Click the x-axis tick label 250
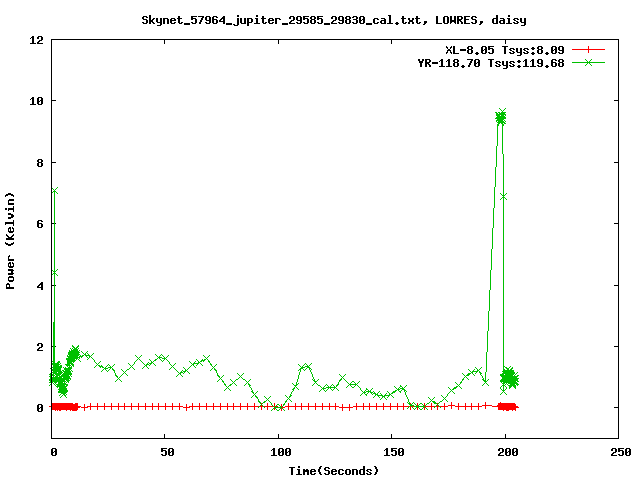Viewport: 640px width, 480px height. (621, 452)
